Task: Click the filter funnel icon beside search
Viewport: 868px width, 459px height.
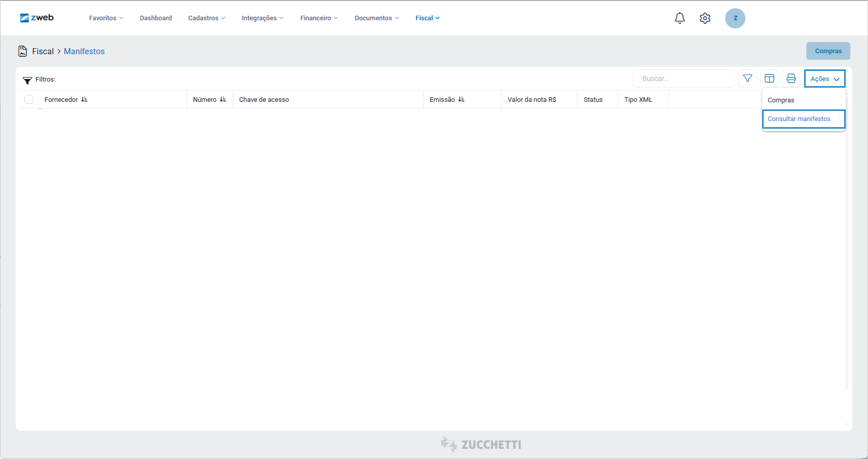Action: click(x=747, y=79)
